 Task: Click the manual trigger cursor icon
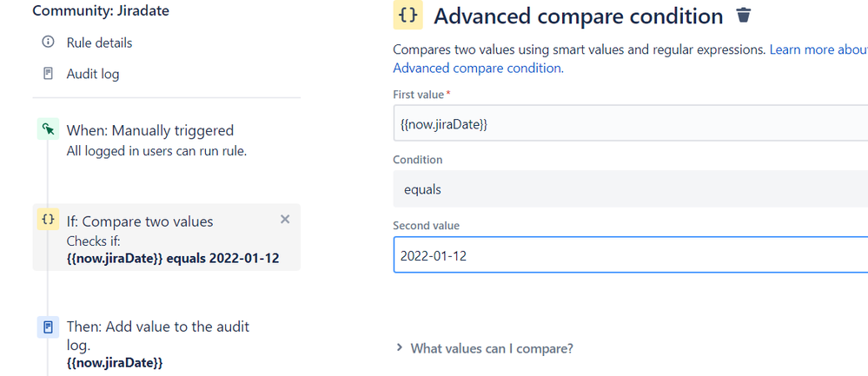coord(48,130)
